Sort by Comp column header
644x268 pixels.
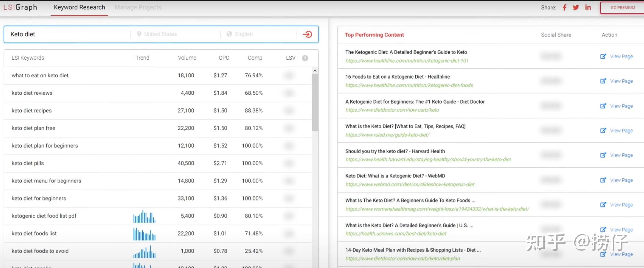tap(255, 58)
